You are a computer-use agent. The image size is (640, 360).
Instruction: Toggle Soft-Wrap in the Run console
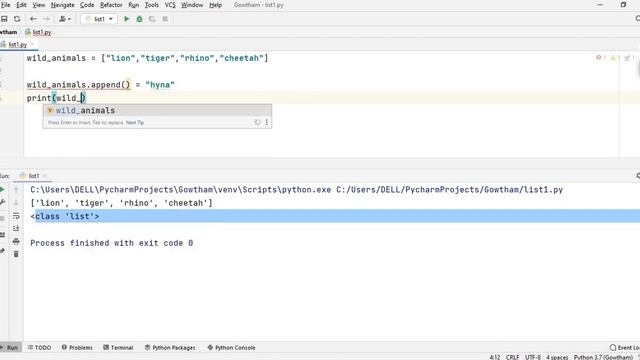pos(16,216)
